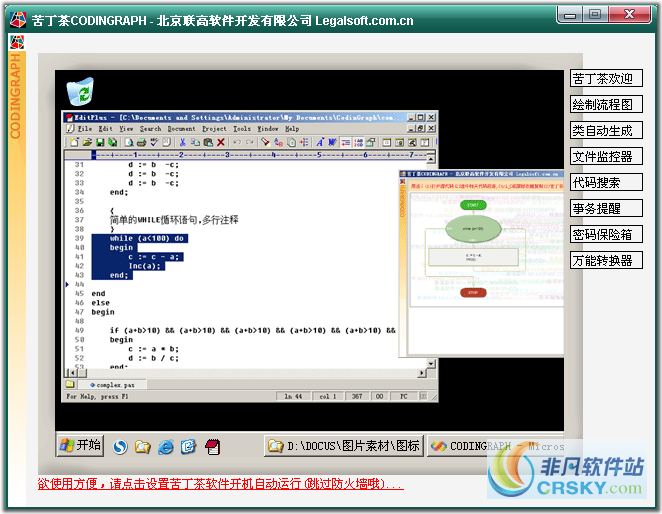Click the comment text 简单的WHILE循环语句

point(174,220)
